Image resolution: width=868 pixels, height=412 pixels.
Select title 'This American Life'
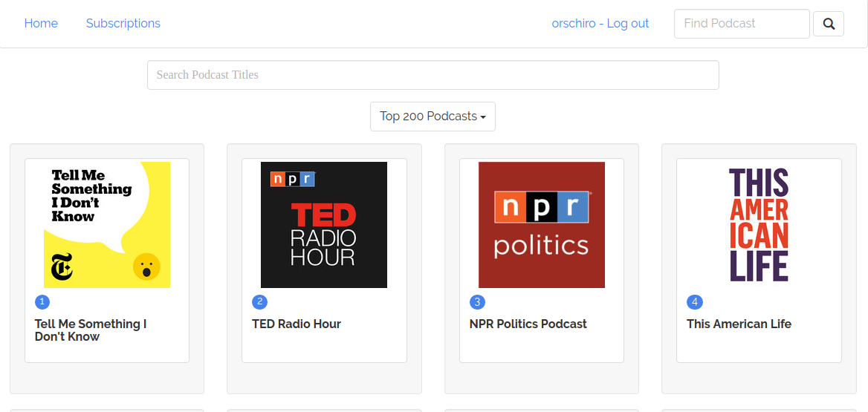739,324
